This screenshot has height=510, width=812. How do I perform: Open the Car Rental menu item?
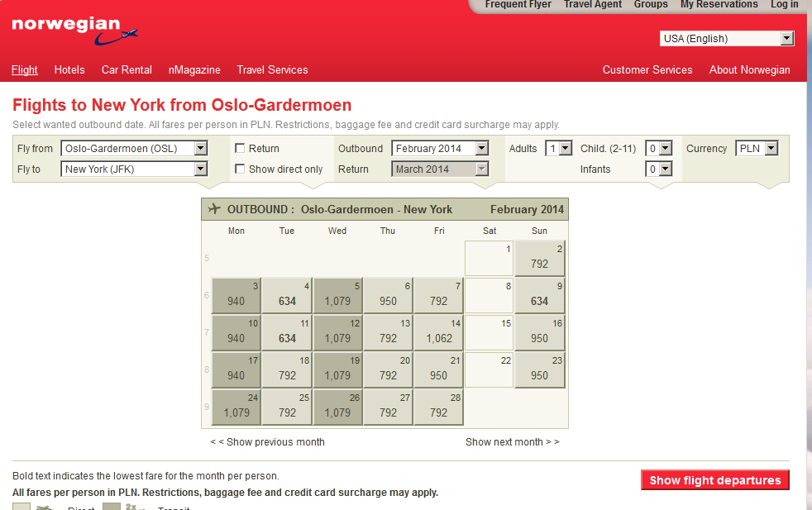click(x=127, y=69)
